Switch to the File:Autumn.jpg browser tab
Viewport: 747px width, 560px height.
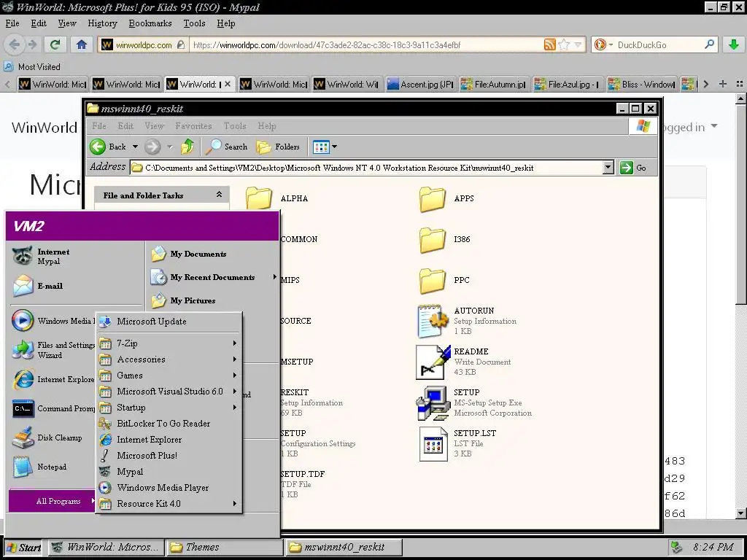tap(495, 85)
